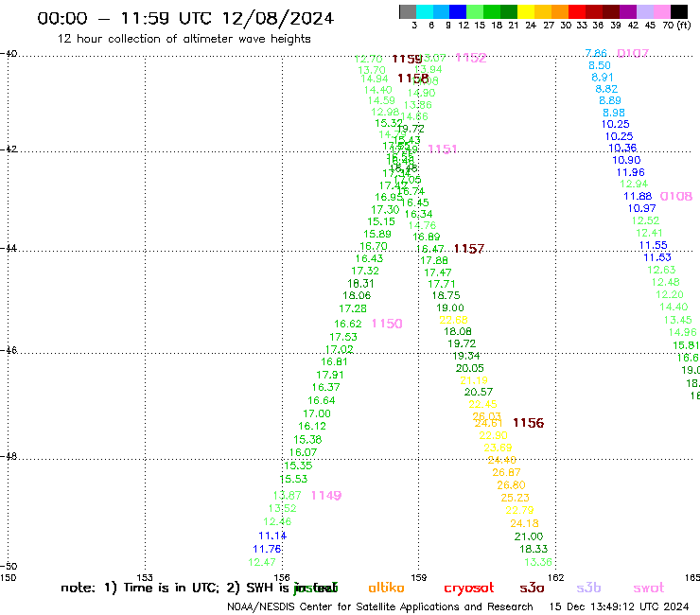Select the yellow value 21.19
The image size is (700, 615).
474,380
